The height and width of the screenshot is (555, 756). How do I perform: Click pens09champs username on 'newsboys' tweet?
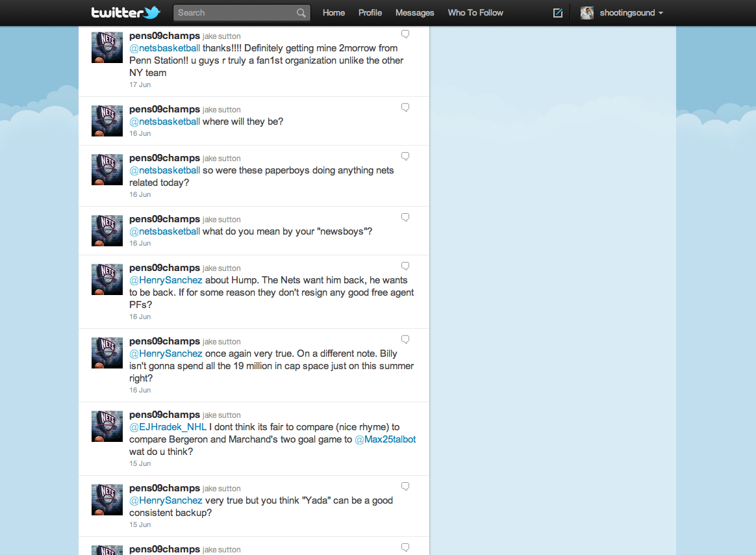[x=164, y=219]
